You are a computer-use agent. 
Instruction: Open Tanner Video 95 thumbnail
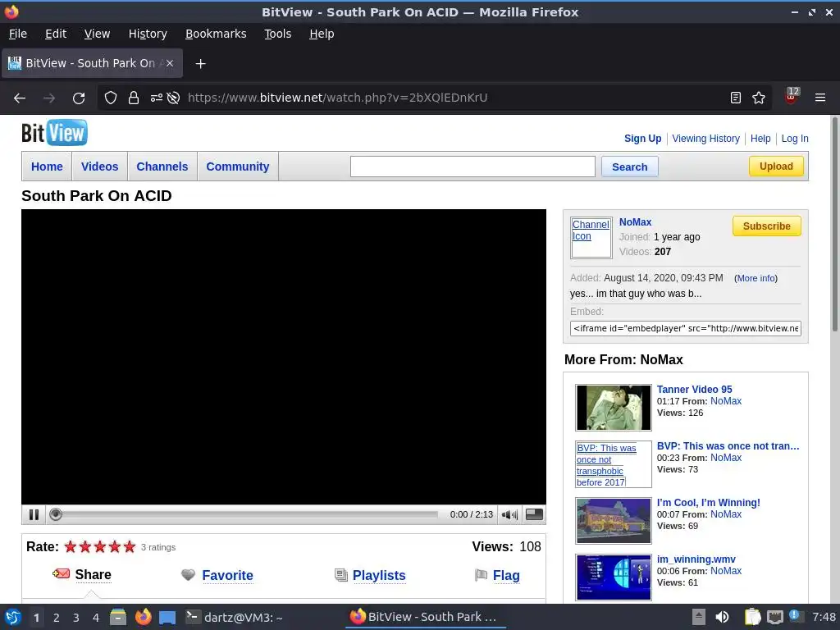pos(614,408)
